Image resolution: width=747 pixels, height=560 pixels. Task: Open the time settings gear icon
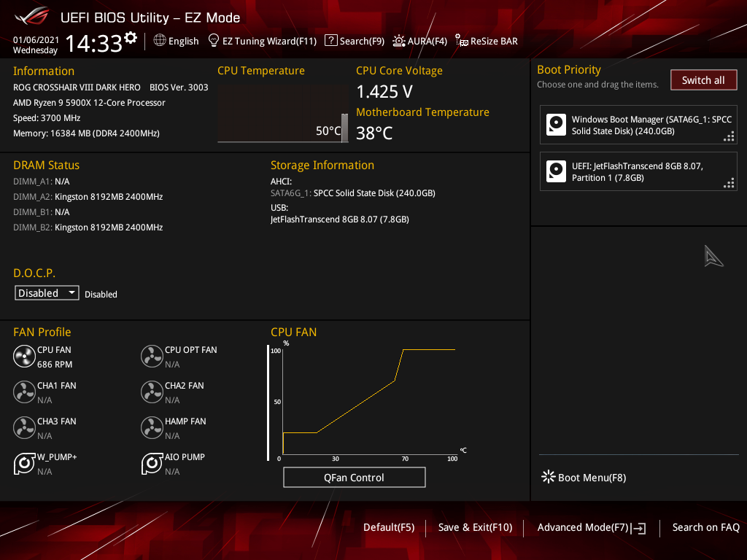click(131, 38)
